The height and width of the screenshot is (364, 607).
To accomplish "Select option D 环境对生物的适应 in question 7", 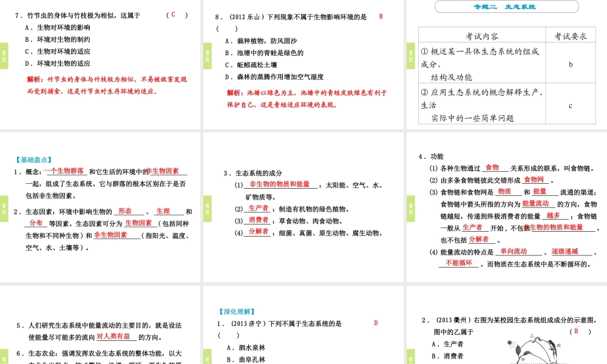I will [x=58, y=64].
